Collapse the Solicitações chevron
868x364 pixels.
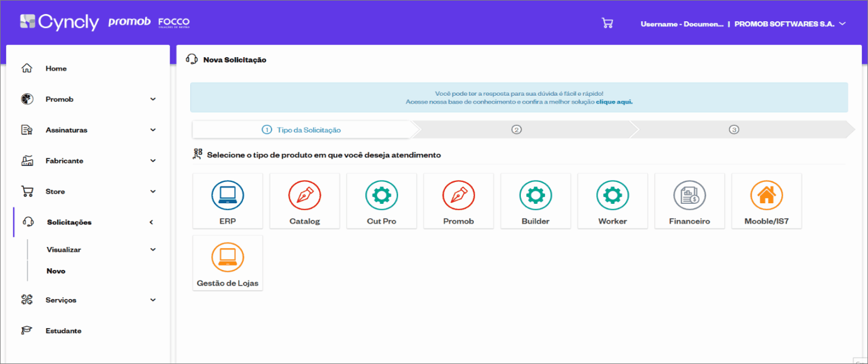151,222
